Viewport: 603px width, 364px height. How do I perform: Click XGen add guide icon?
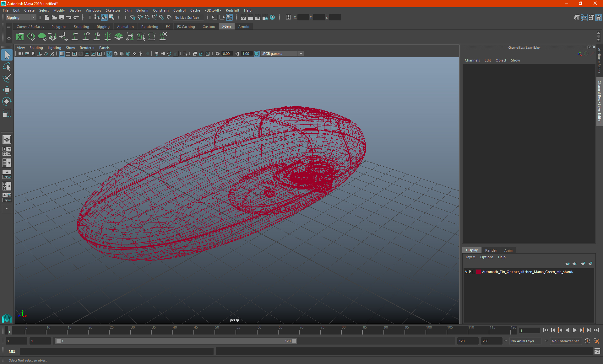pos(75,37)
